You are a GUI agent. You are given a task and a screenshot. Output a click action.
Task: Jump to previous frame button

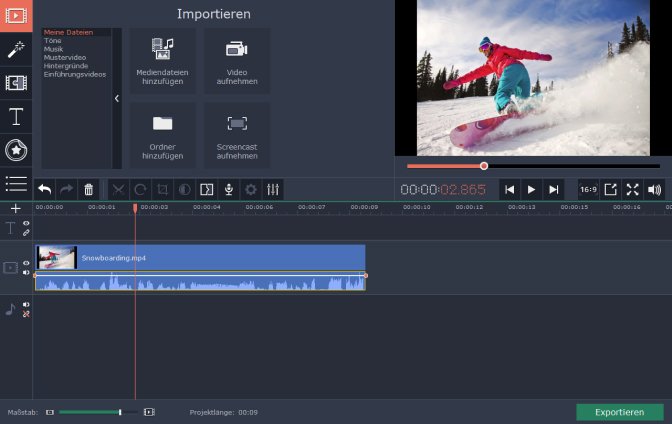pyautogui.click(x=510, y=189)
